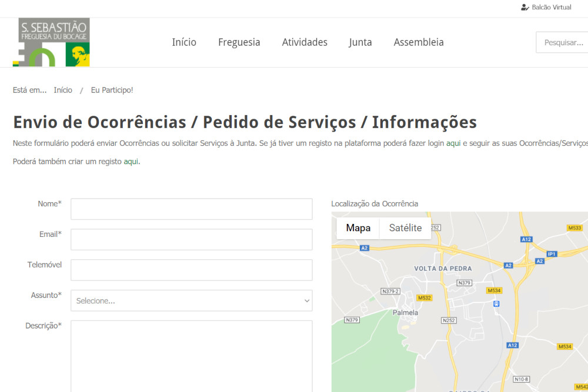Click the M532 road badge on map

pos(425,298)
